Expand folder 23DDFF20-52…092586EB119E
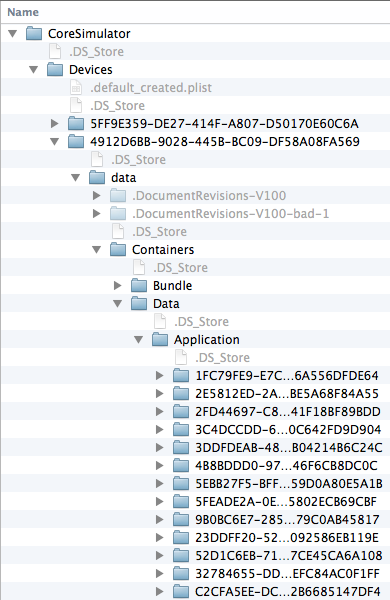Viewport: 390px width, 600px height. [x=160, y=537]
